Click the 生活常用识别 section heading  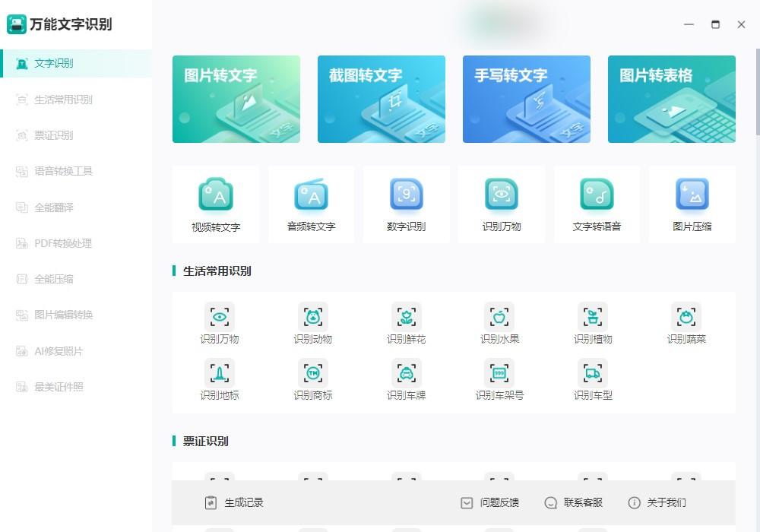tap(217, 271)
